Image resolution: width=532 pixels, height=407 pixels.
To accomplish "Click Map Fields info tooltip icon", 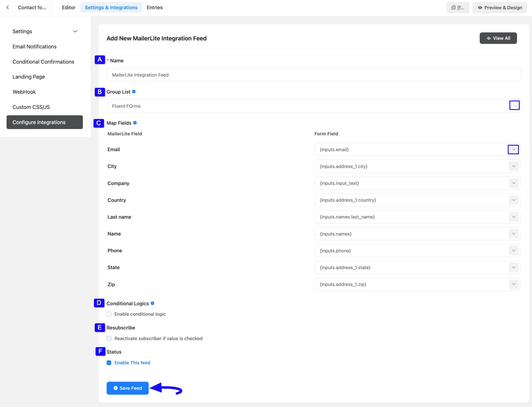I will coord(135,123).
